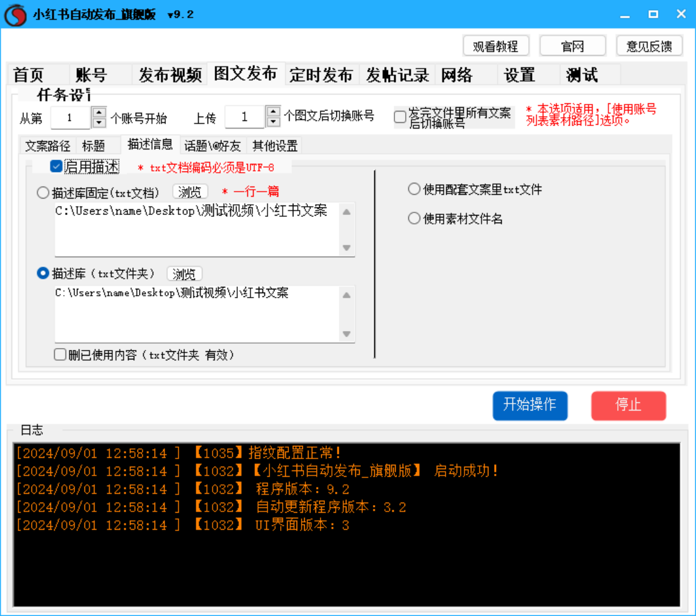Click the blue 开始操作 button

coord(530,405)
